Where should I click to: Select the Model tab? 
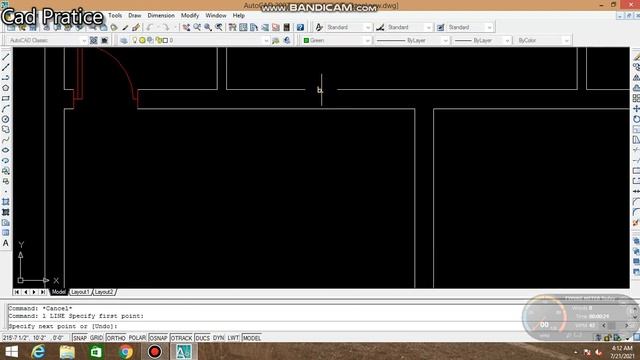pos(58,292)
